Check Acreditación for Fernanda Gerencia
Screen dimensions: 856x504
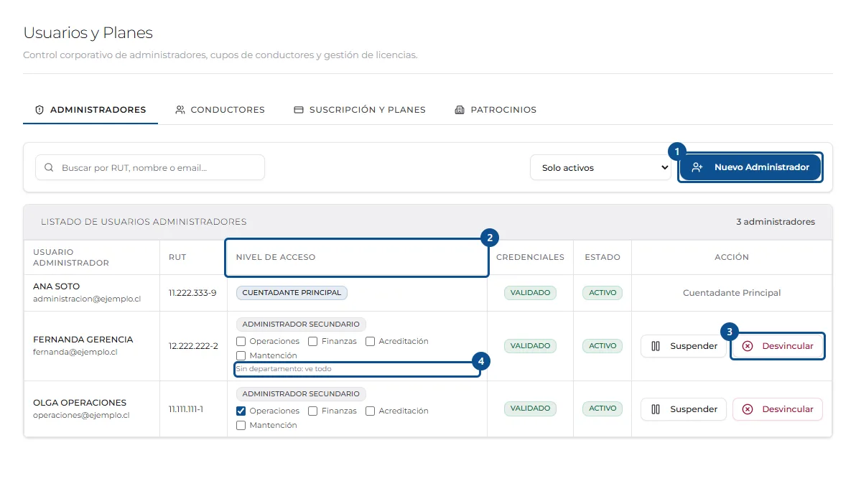370,341
